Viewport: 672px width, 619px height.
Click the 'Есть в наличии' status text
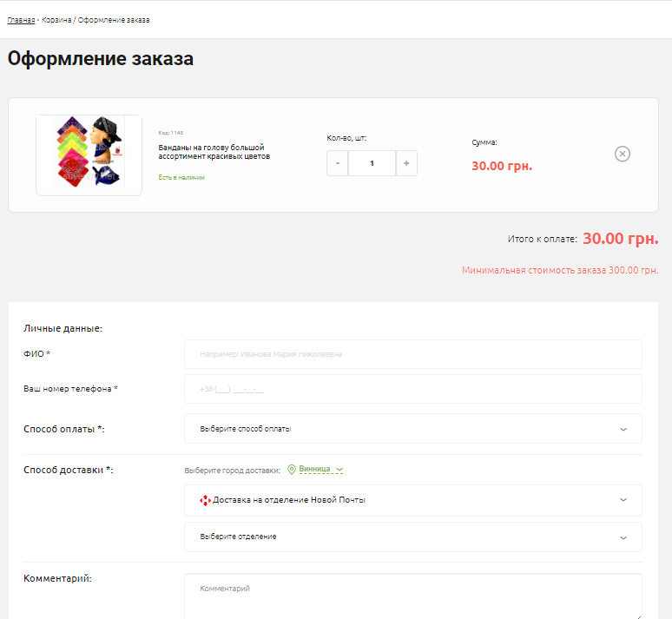181,177
